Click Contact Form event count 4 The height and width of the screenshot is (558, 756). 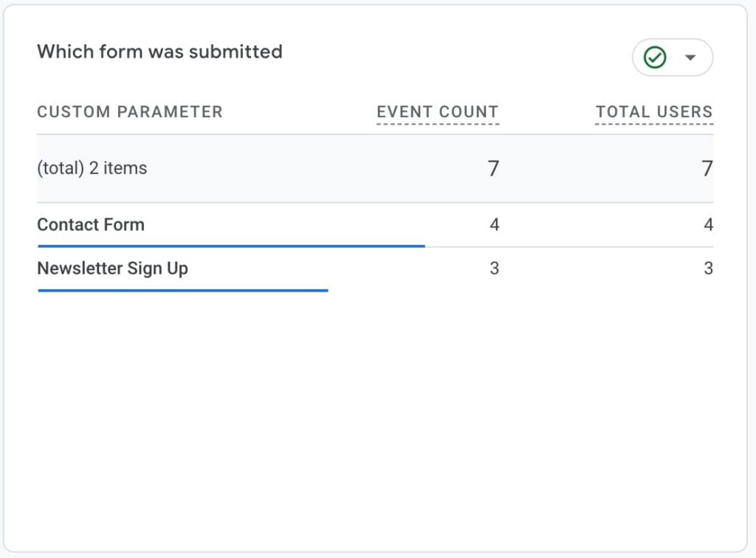pos(494,224)
